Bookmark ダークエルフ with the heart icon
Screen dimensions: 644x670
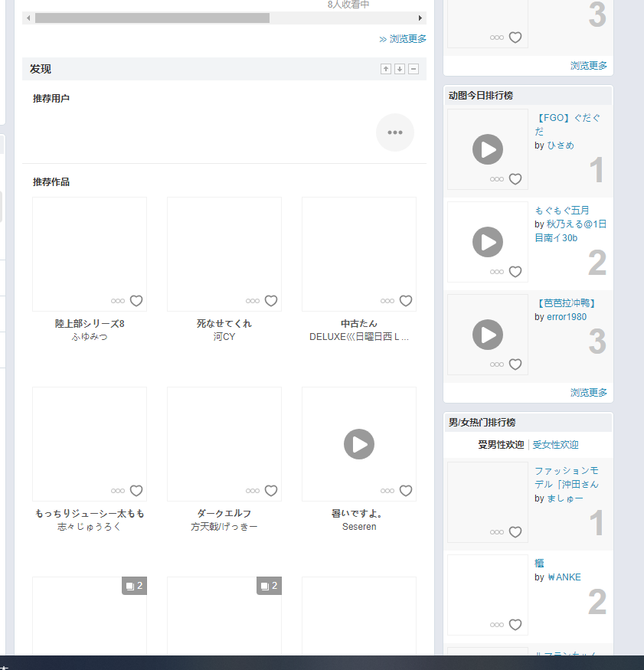tap(271, 491)
